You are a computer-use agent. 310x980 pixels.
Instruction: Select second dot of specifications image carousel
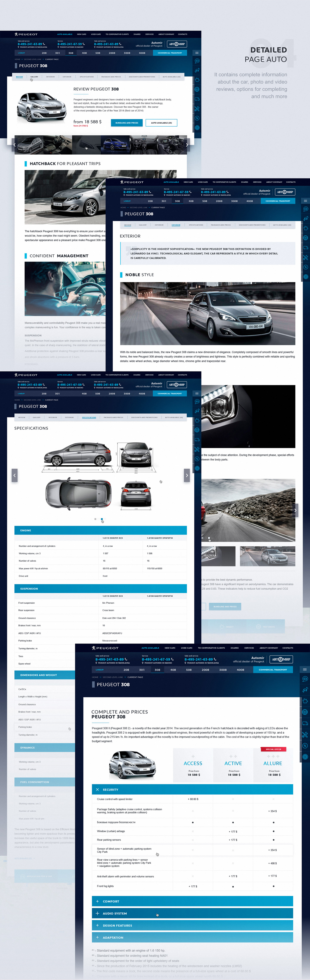tap(98, 519)
